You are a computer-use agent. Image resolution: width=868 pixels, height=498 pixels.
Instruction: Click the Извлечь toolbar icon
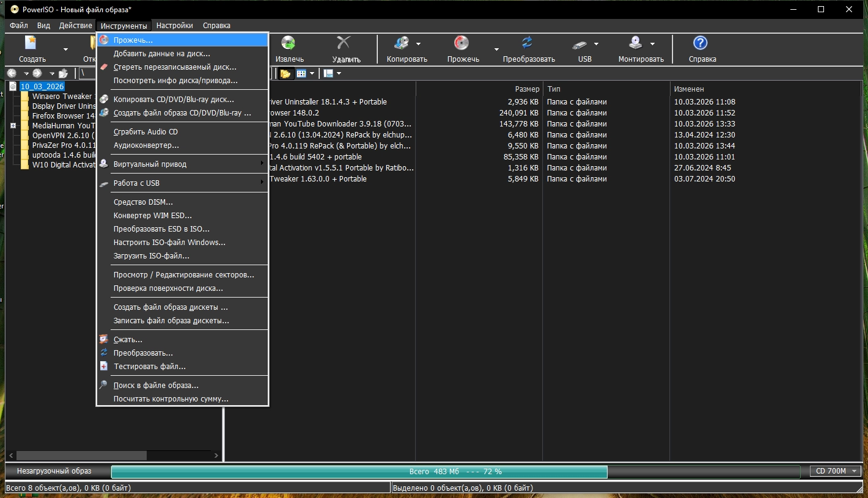click(289, 43)
